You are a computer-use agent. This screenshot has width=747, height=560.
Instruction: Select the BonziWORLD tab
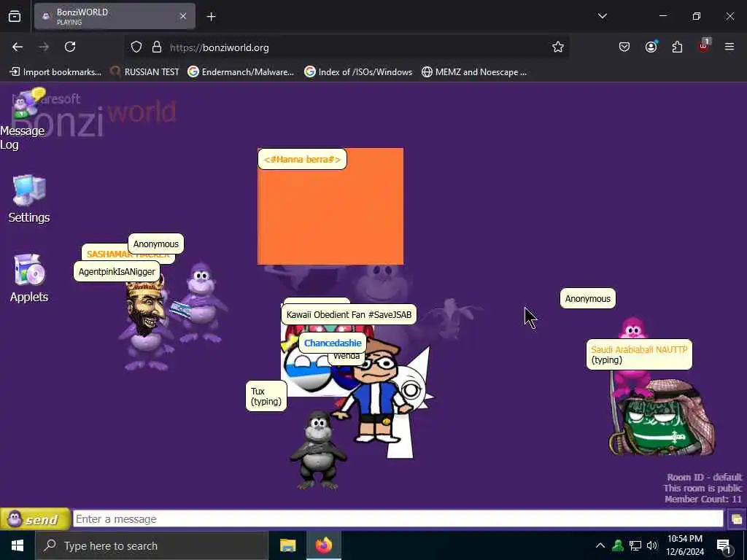pos(115,17)
